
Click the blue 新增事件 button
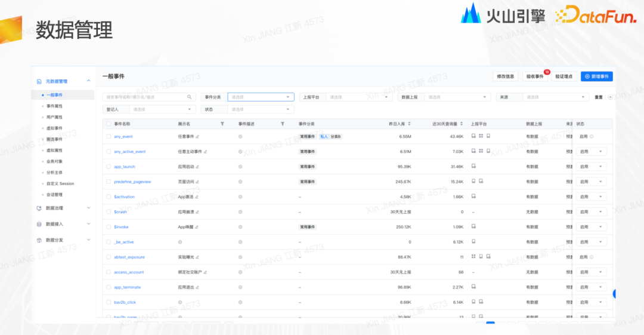[x=597, y=76]
